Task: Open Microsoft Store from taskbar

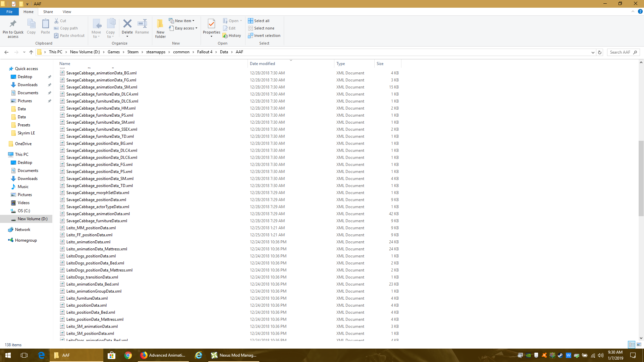Action: click(x=112, y=355)
